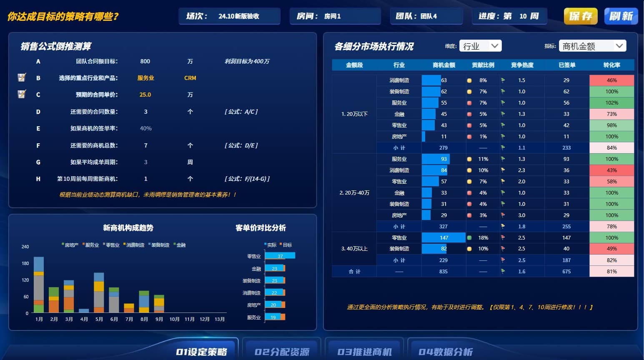Click flag icon in 金融 1.3 heat row
644x360 pixels.
tap(503, 114)
